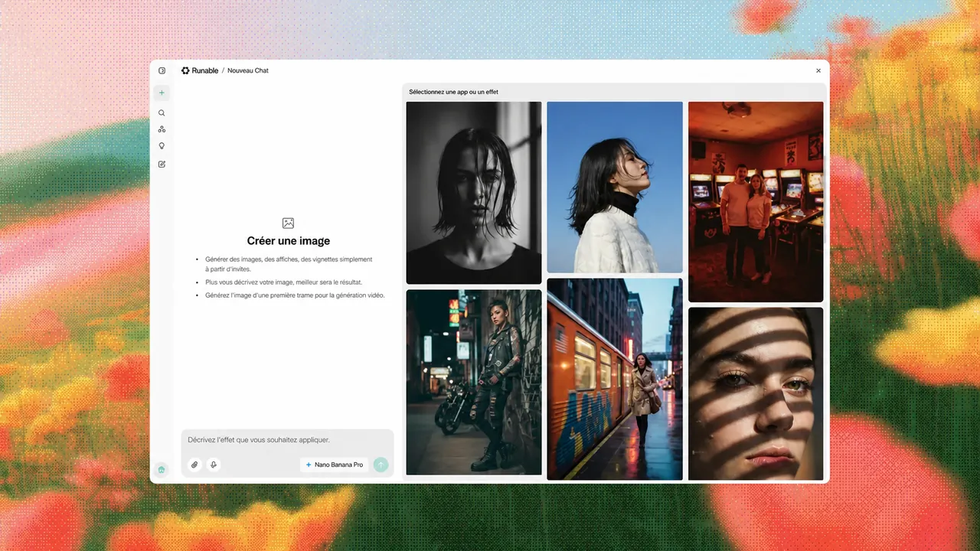This screenshot has width=980, height=551.
Task: Expand the sidebar with the panel toggle icon
Action: 162,70
